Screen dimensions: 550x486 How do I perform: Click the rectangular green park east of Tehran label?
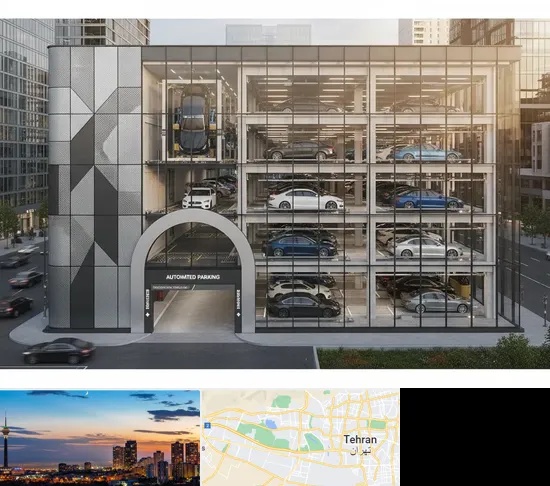(377, 424)
